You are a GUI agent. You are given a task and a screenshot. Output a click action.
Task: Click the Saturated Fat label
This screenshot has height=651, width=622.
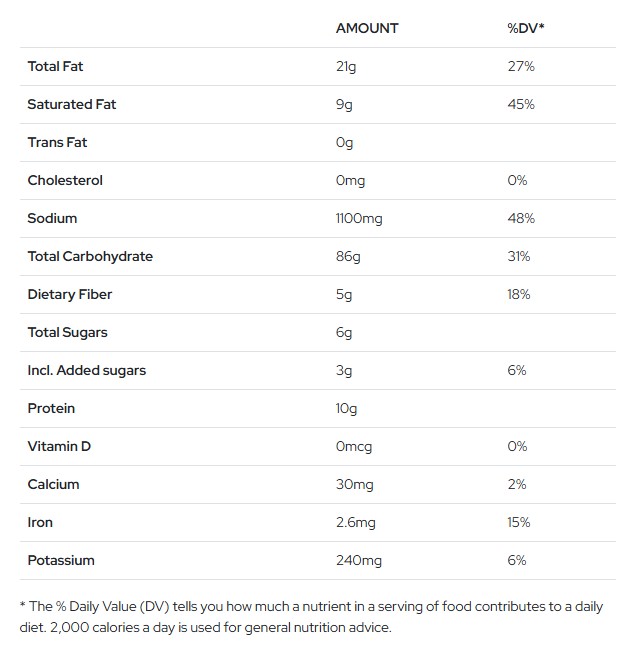pos(72,104)
